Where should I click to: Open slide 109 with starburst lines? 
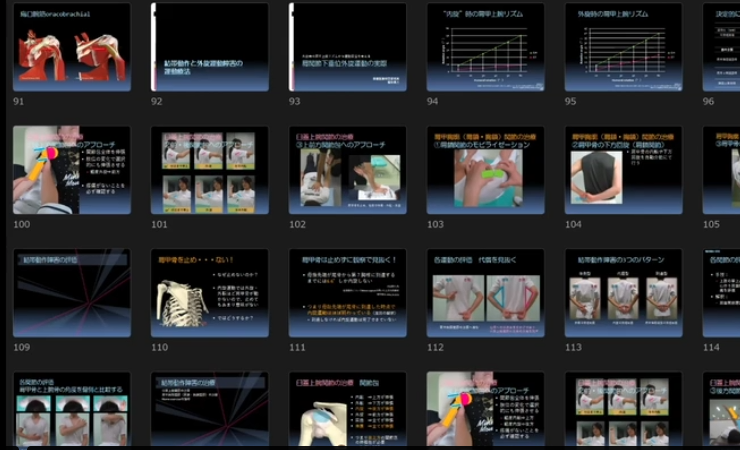[x=71, y=293]
